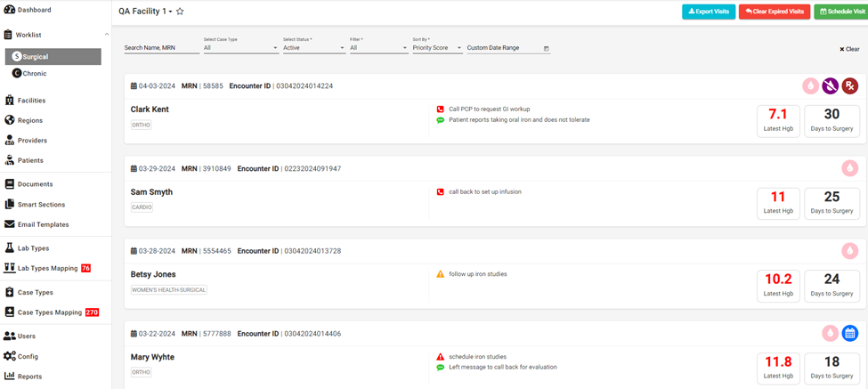Image resolution: width=868 pixels, height=389 pixels.
Task: Click the green chat icon beside 'Left message to call back'
Action: pyautogui.click(x=440, y=367)
